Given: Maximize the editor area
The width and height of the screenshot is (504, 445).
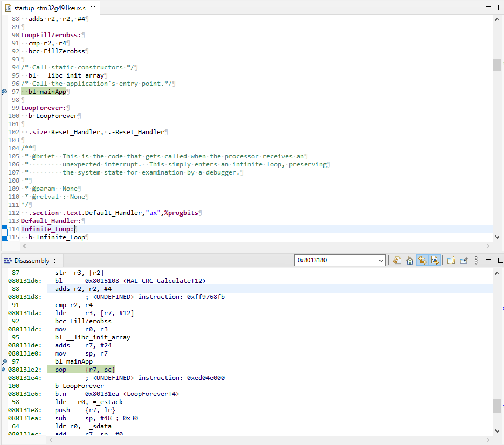Looking at the screenshot, I should [x=500, y=8].
